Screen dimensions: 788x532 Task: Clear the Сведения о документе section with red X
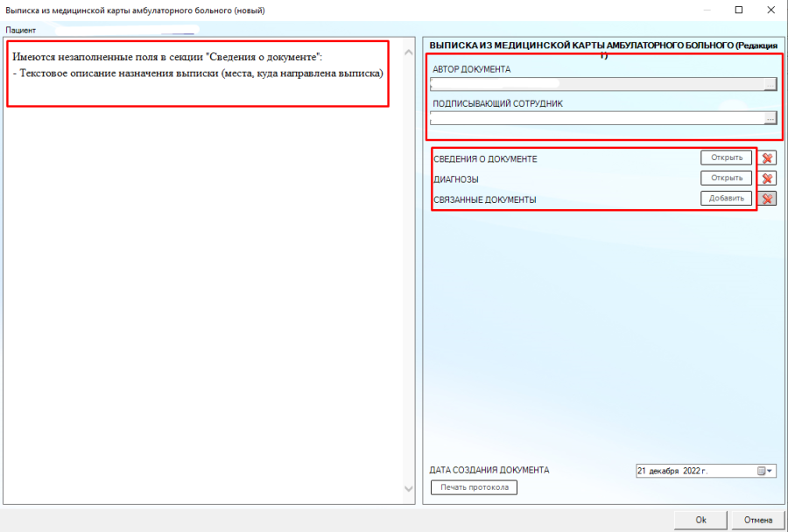click(767, 157)
